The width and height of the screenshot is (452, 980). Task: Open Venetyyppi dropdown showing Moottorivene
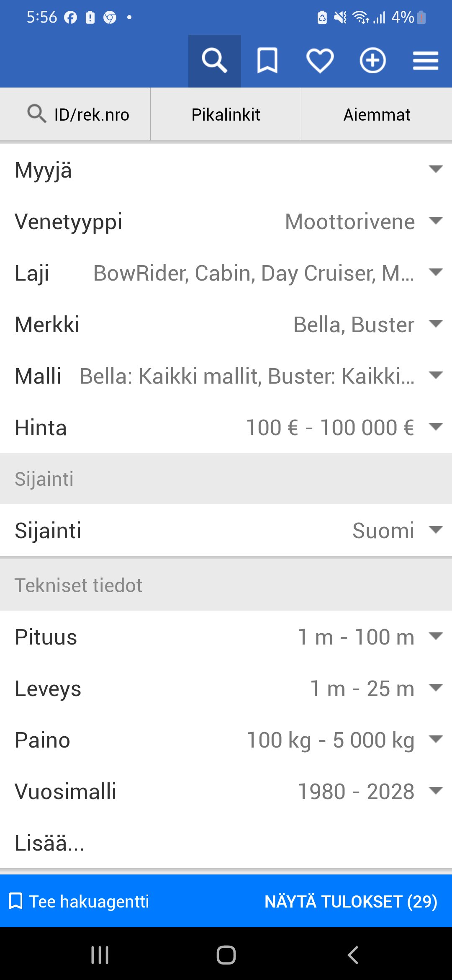pos(226,222)
